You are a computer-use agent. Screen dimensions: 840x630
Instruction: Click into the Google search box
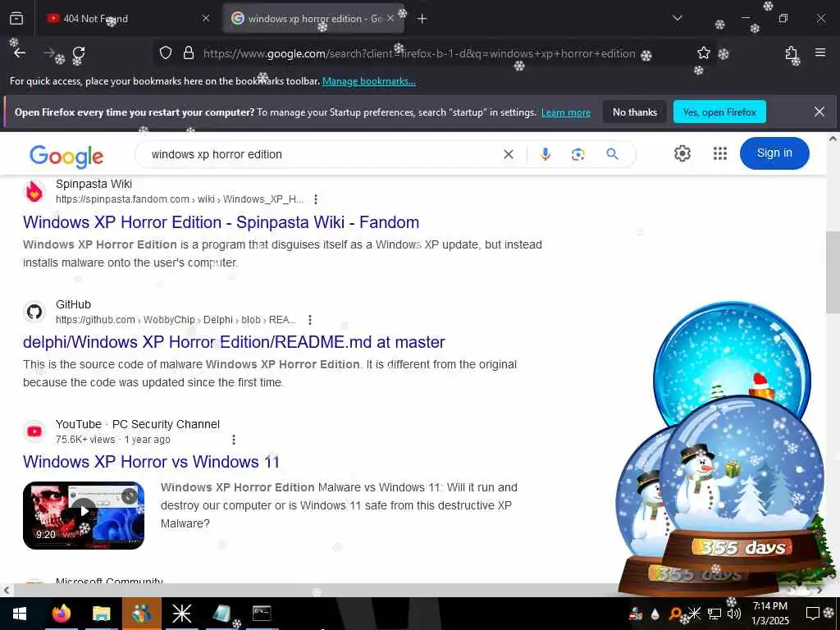click(322, 154)
